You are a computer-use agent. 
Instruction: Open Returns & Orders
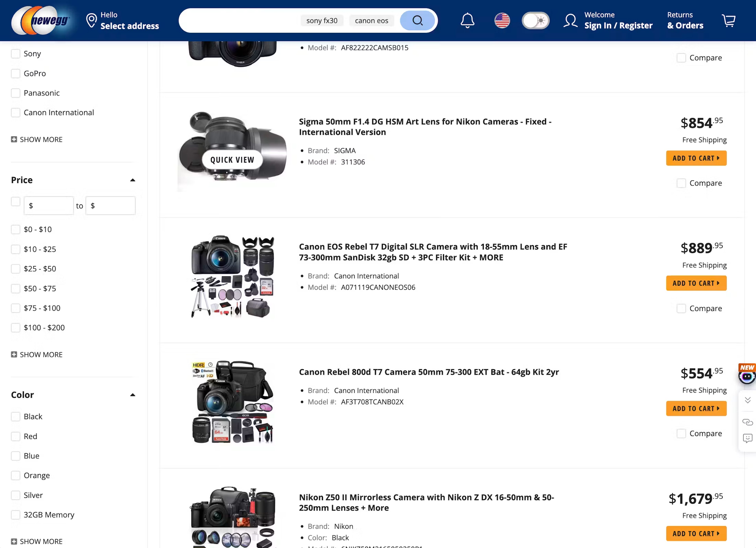pyautogui.click(x=685, y=20)
